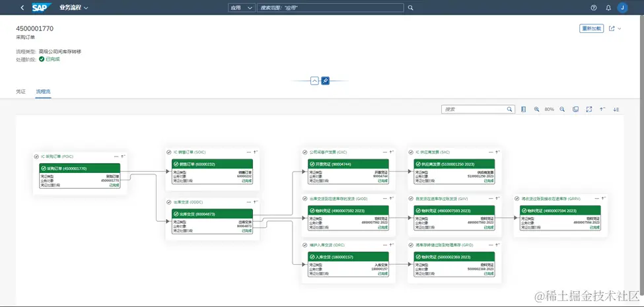Open the 入库交货 (180000157) node
Screen dimensions: 644x307
[348, 264]
